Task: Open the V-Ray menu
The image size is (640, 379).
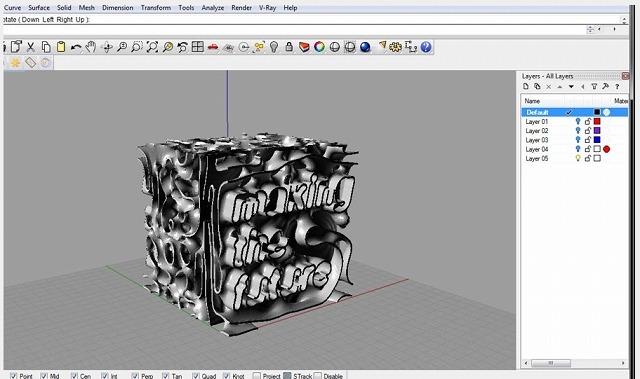Action: (x=267, y=8)
